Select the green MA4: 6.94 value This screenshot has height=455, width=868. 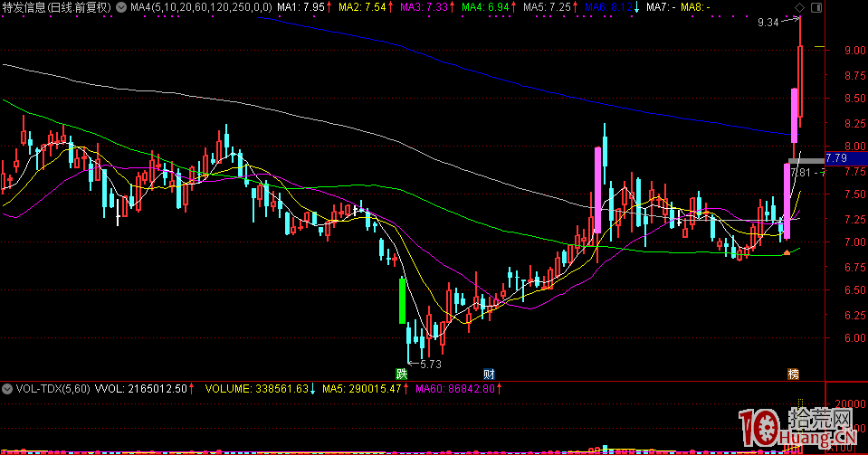485,7
